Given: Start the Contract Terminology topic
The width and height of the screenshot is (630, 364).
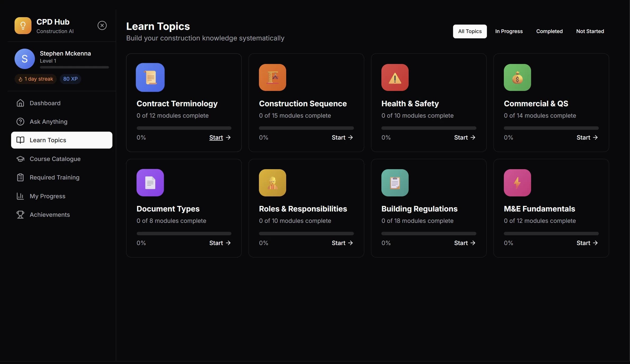Looking at the screenshot, I should coord(216,137).
